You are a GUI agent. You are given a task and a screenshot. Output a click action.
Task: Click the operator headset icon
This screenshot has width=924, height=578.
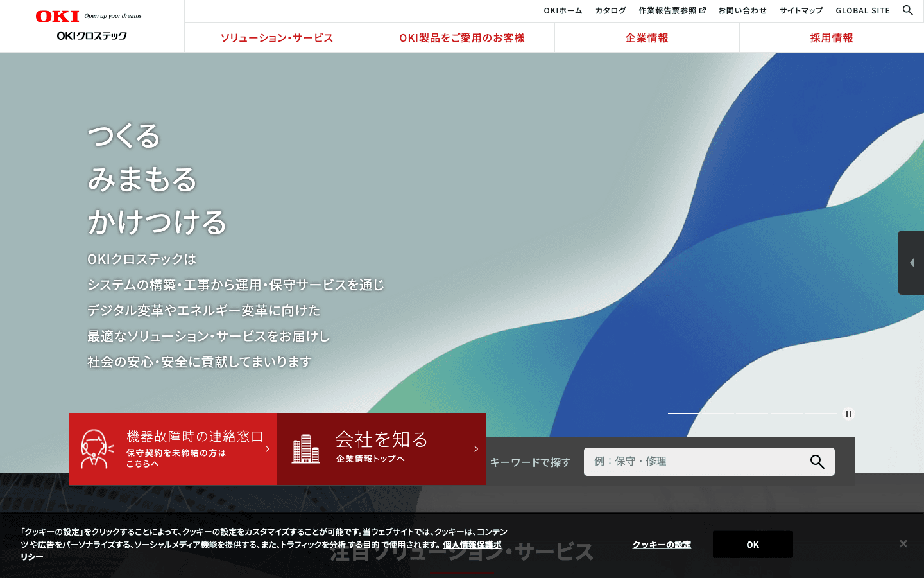[97, 449]
